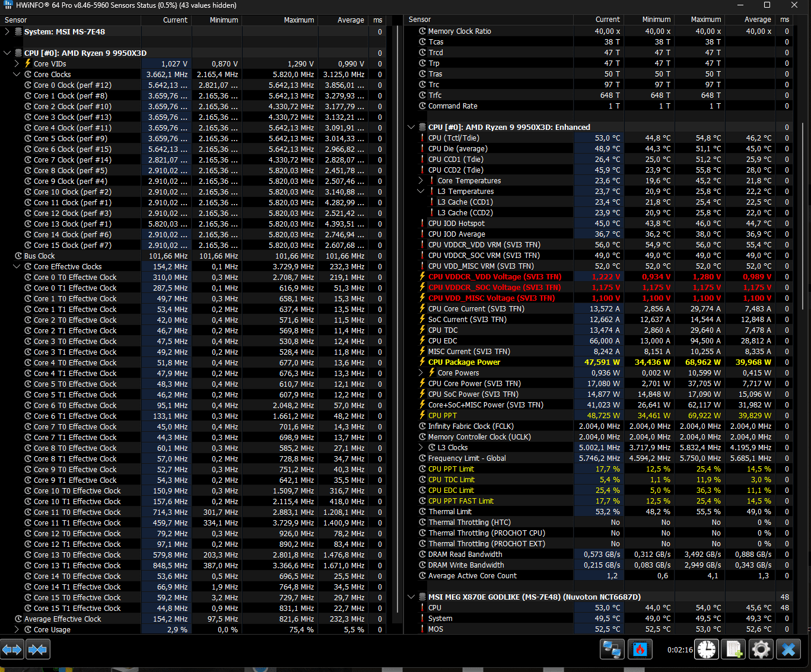Click the bolt icon beside CPU PPT
Viewport: 811px width, 672px height.
point(422,415)
